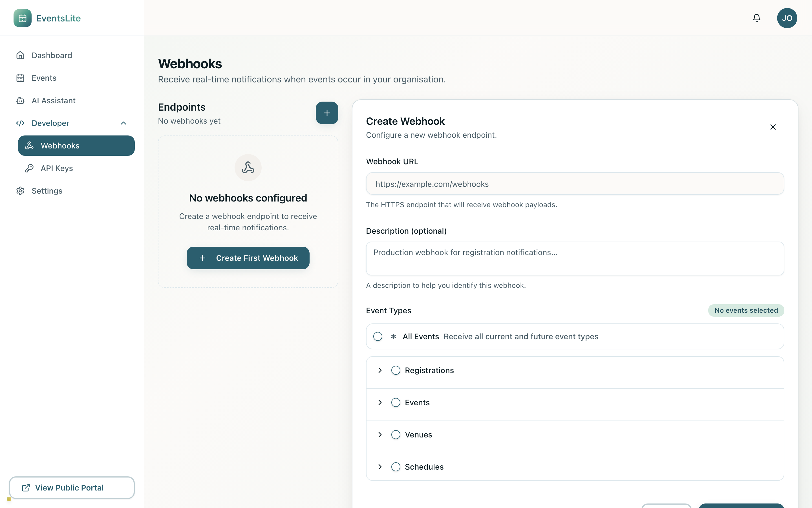The height and width of the screenshot is (508, 812).
Task: Expand the Schedules event group chevron
Action: [x=380, y=467]
